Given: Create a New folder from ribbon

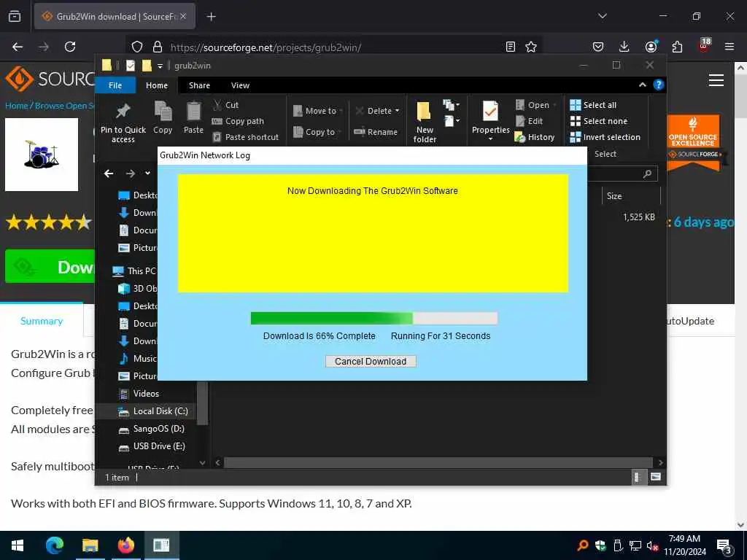Looking at the screenshot, I should coord(425,122).
